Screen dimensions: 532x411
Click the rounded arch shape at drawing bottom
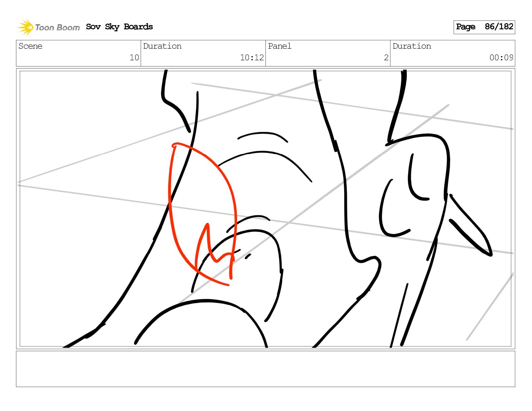(202, 322)
